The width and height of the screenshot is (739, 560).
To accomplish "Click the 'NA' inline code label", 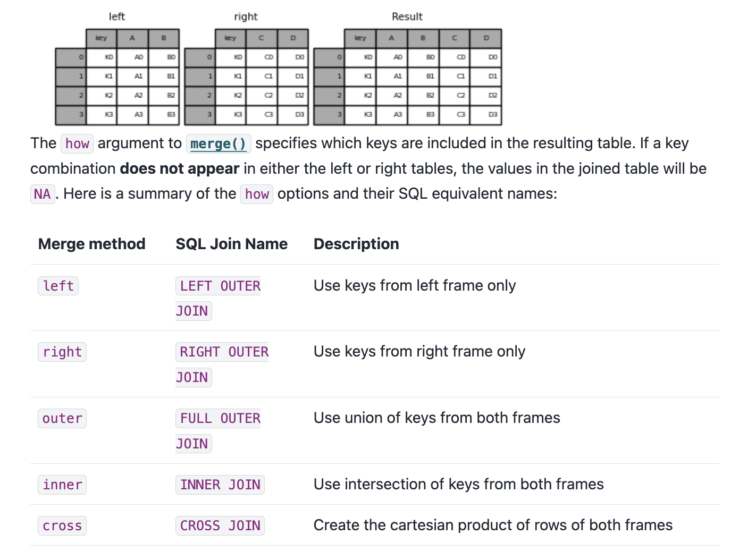I will pyautogui.click(x=42, y=194).
